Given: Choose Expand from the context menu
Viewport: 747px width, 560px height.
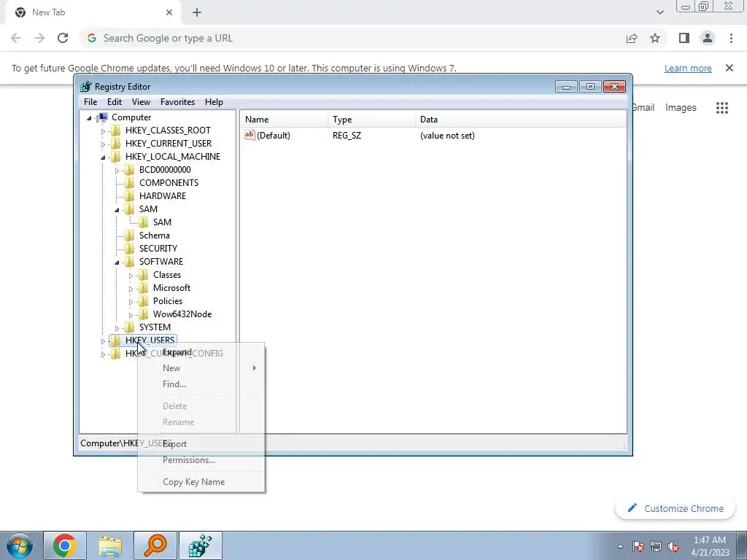Looking at the screenshot, I should (201, 352).
